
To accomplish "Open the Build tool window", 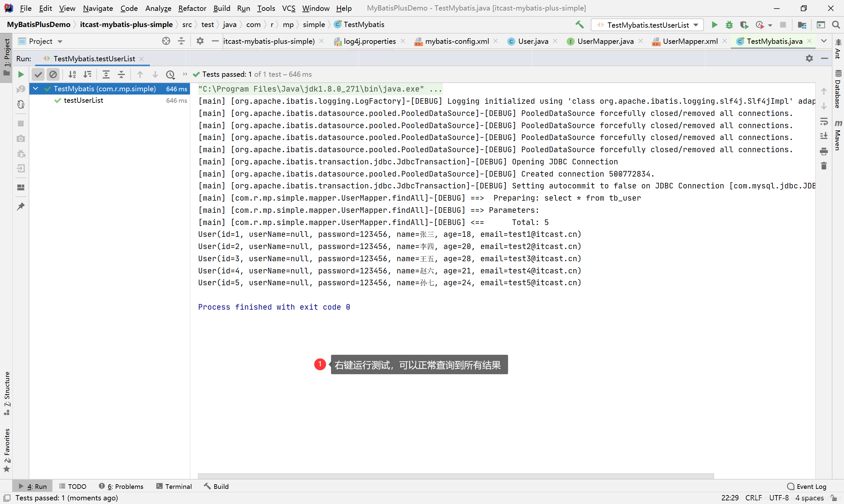I will click(x=217, y=486).
